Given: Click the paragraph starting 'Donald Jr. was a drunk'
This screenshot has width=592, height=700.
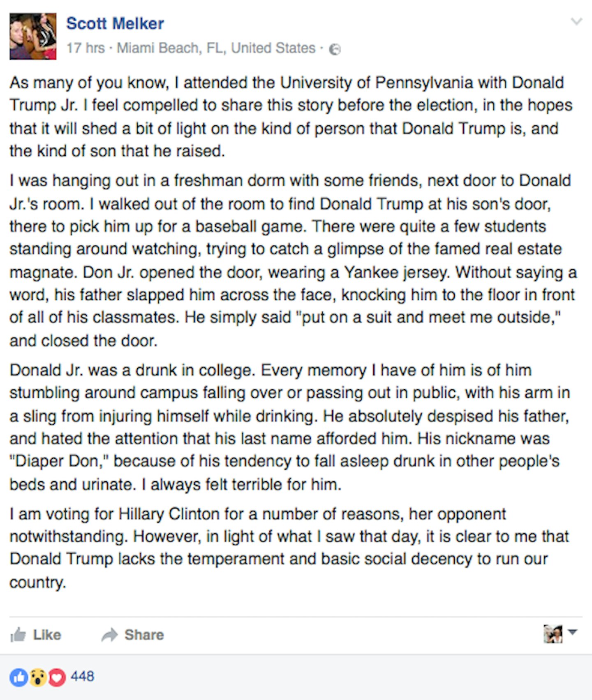Looking at the screenshot, I should [x=290, y=427].
